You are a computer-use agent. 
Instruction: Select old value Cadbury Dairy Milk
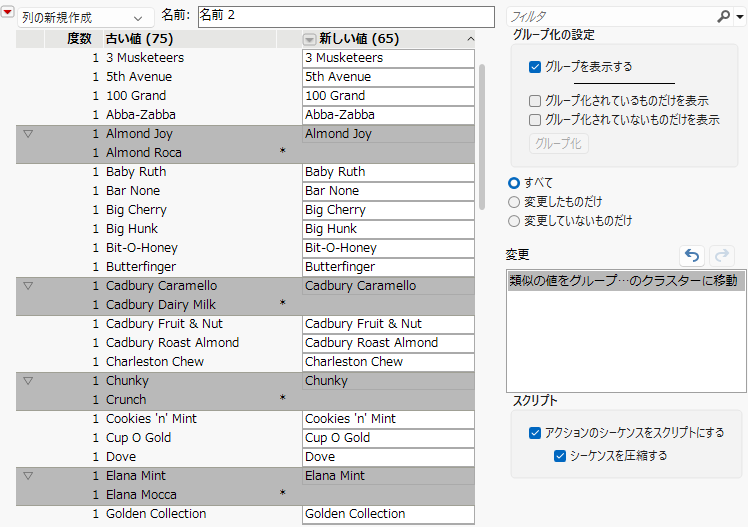pyautogui.click(x=161, y=305)
